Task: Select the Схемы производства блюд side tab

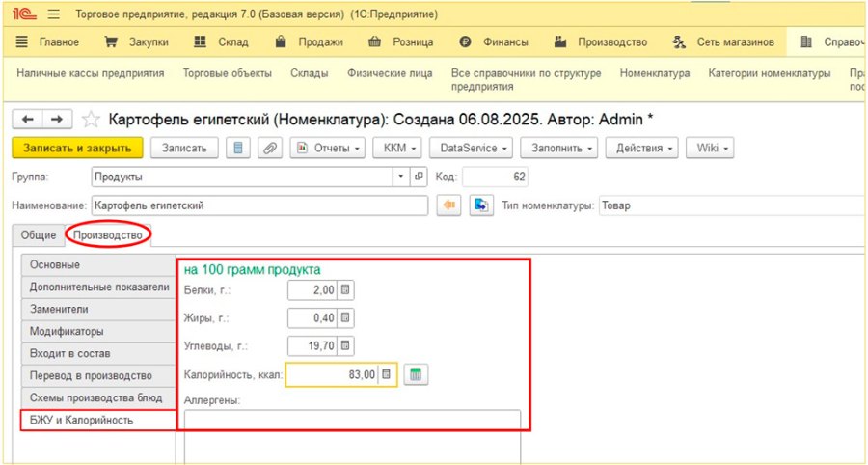Action: pos(98,397)
